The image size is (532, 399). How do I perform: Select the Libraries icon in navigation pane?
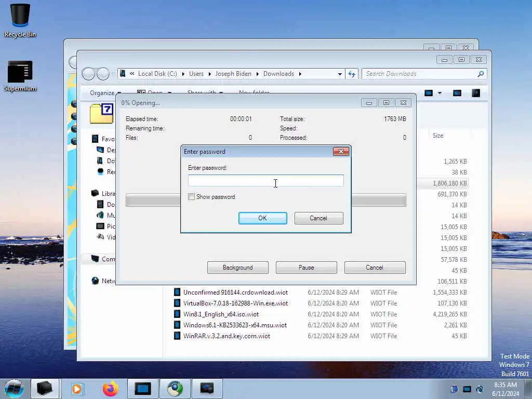pos(96,193)
